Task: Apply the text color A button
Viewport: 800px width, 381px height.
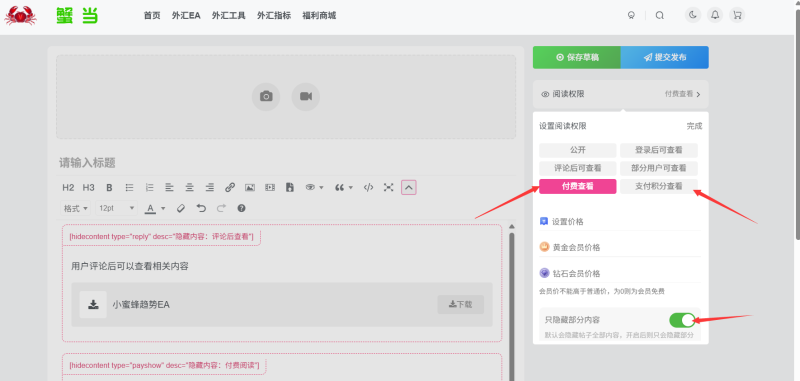Action: 150,208
